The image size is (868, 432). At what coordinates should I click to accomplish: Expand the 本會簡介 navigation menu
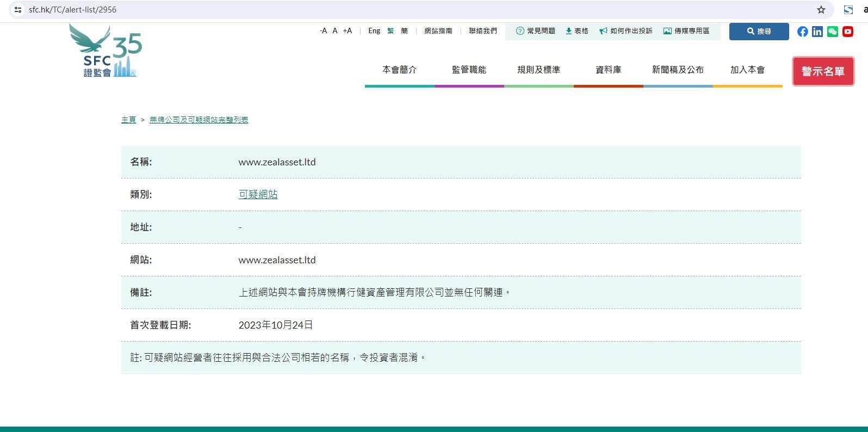coord(399,70)
